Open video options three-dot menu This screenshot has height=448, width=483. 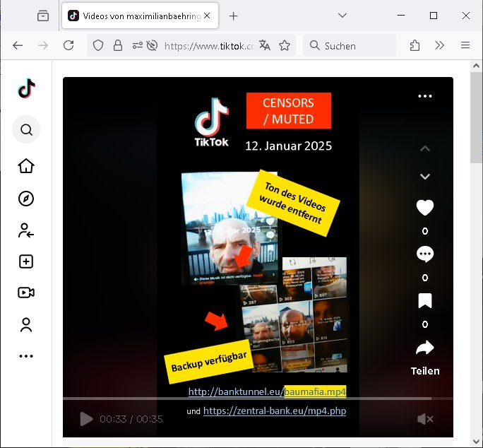pos(424,96)
